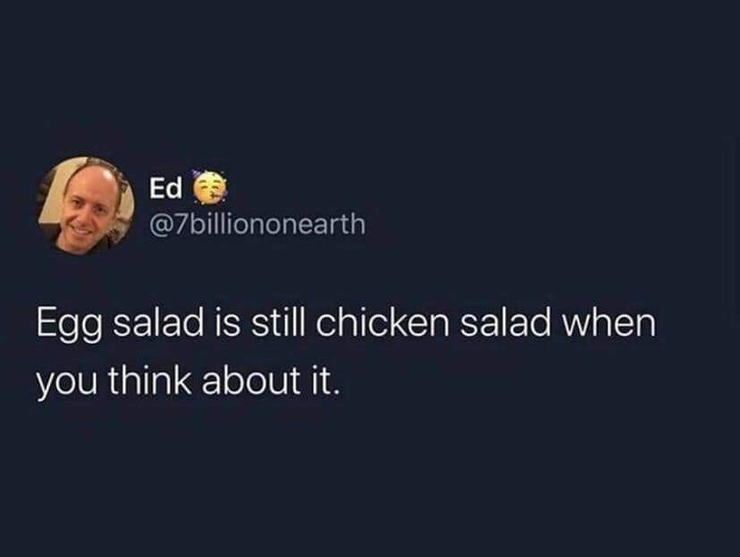
Task: Click the word earth ending the handle
Action: 331,224
